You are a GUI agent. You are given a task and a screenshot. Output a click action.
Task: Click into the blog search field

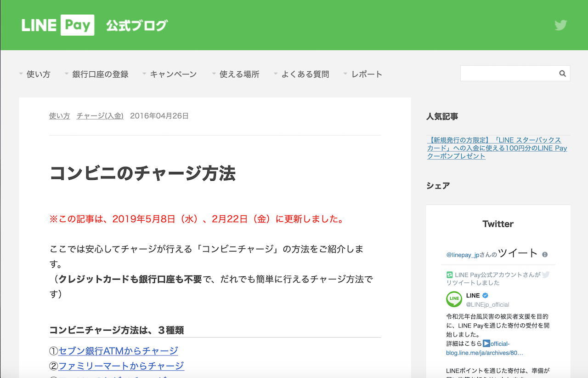tap(508, 74)
